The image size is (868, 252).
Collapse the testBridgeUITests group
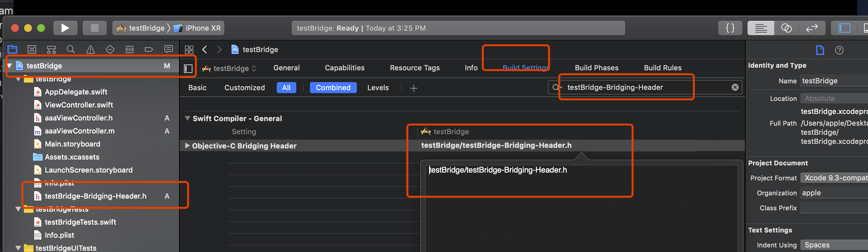[19, 248]
